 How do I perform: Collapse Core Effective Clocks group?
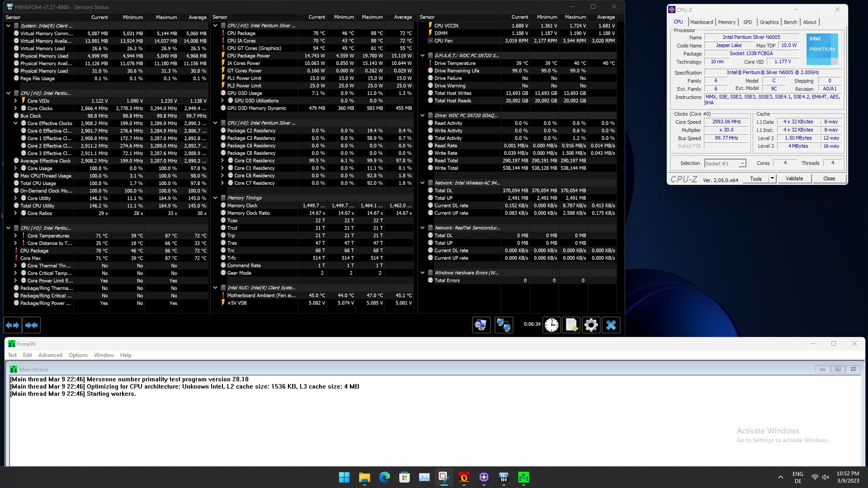(15, 123)
